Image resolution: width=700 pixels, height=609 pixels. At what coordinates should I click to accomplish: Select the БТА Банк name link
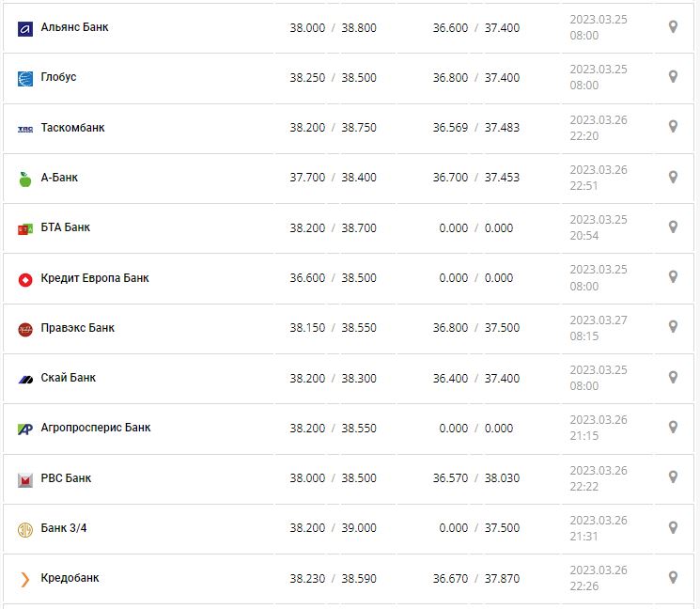click(66, 227)
